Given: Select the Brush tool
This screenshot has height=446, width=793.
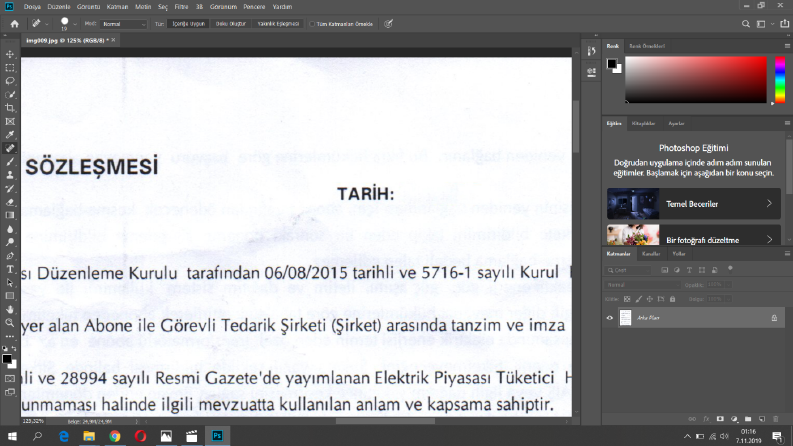Looking at the screenshot, I should click(x=10, y=162).
